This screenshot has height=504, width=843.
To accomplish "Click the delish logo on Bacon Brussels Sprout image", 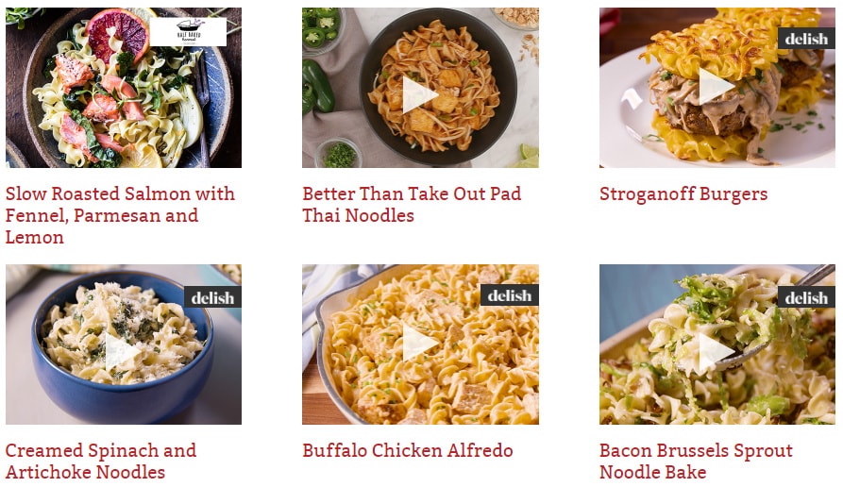I will (x=806, y=297).
